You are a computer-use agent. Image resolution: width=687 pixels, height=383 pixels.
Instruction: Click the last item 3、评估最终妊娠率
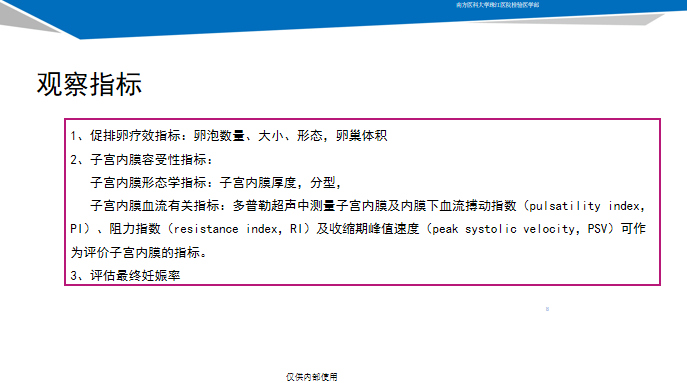click(x=125, y=276)
